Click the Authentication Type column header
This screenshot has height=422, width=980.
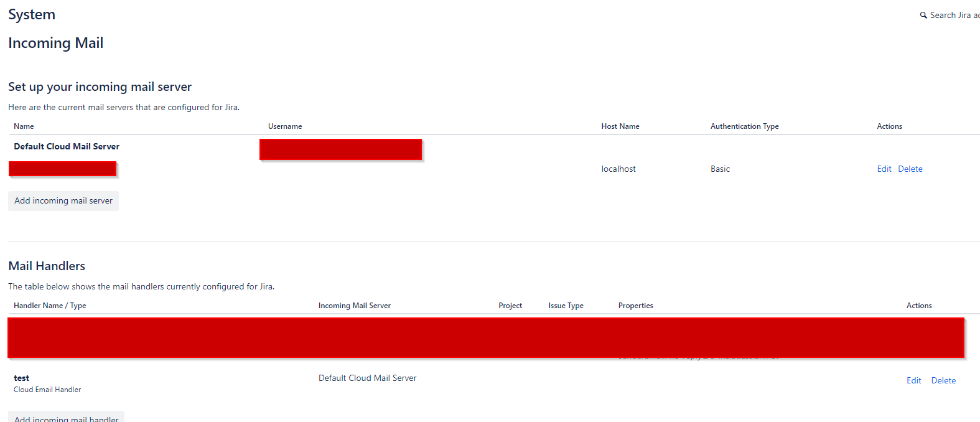coord(745,126)
